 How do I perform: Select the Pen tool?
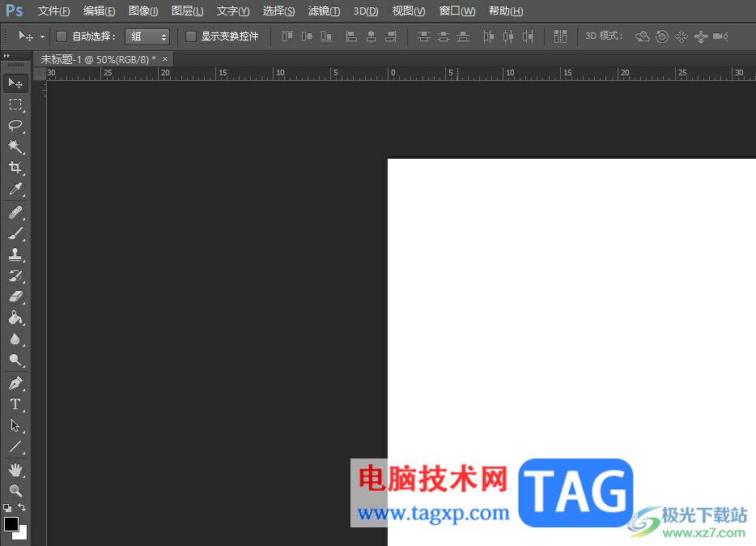(15, 383)
